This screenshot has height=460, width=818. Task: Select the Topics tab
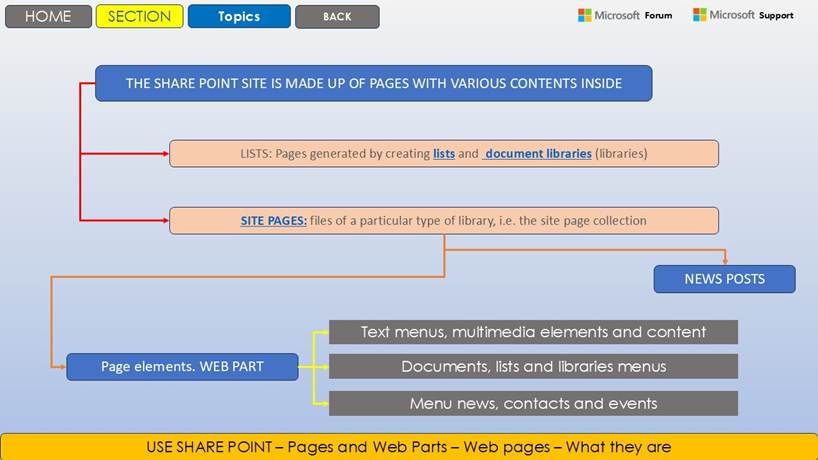(239, 16)
